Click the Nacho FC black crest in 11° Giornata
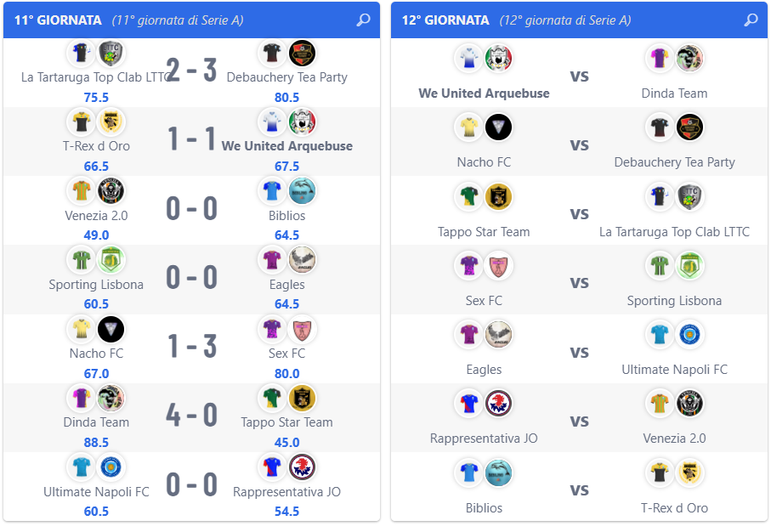 111,330
